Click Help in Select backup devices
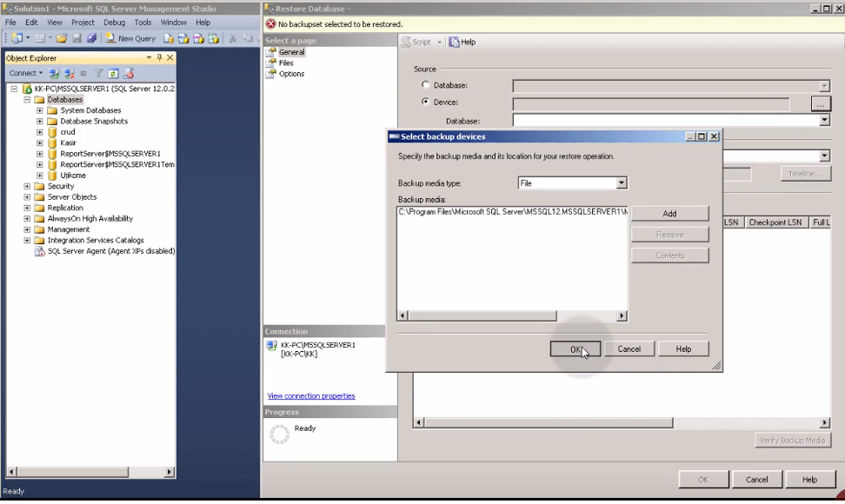 click(x=683, y=349)
